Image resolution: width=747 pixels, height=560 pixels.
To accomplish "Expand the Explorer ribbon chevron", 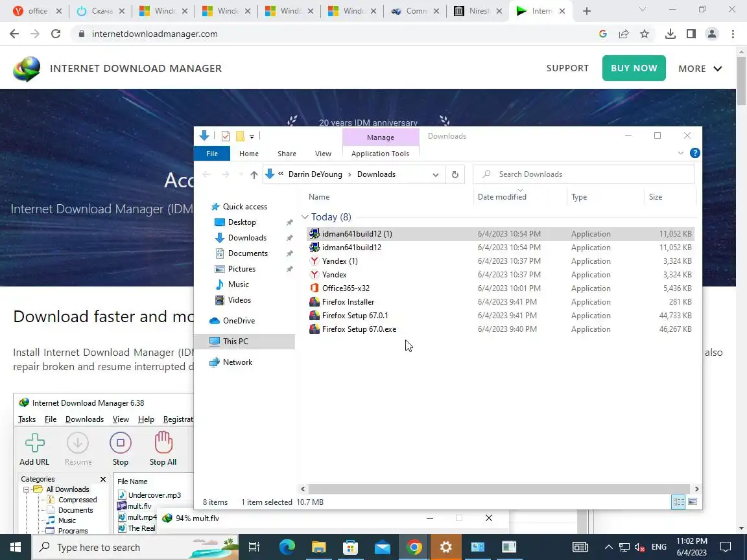I will [x=681, y=154].
